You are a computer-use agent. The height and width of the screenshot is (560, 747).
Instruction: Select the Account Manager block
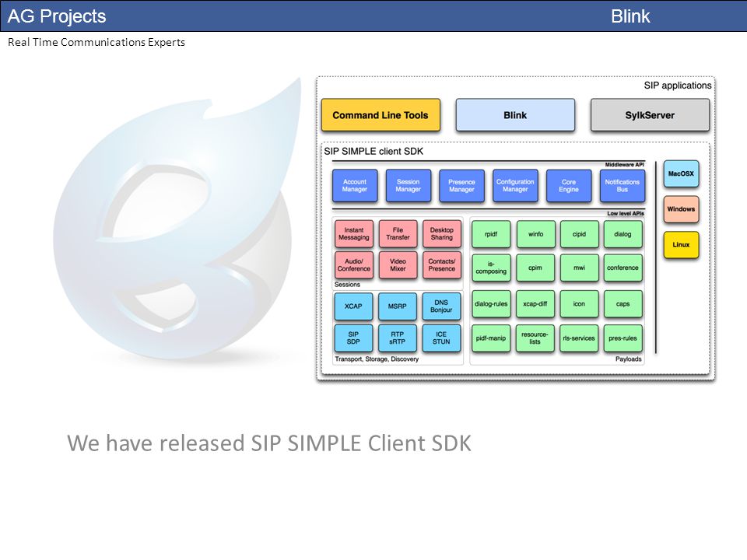355,186
